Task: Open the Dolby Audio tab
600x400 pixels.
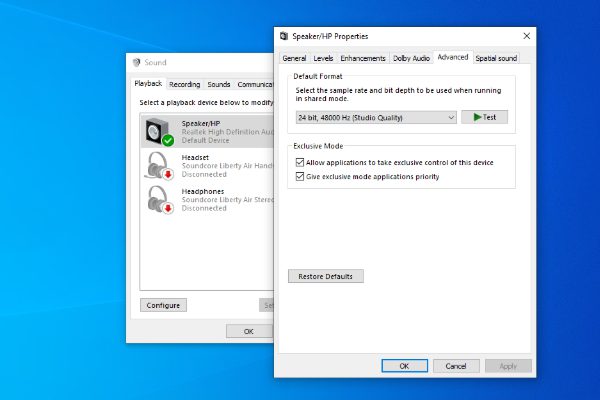Action: click(x=411, y=58)
